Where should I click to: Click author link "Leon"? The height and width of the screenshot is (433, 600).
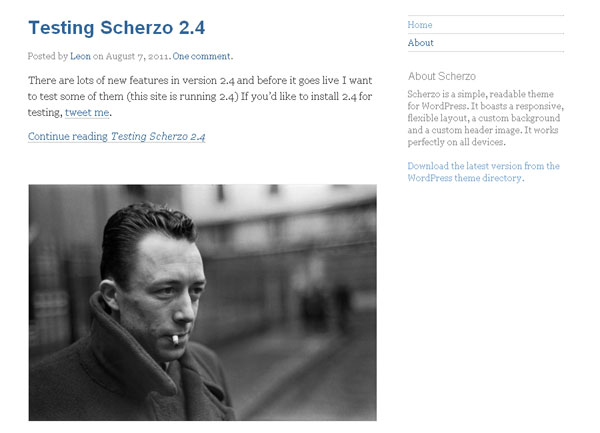point(80,57)
